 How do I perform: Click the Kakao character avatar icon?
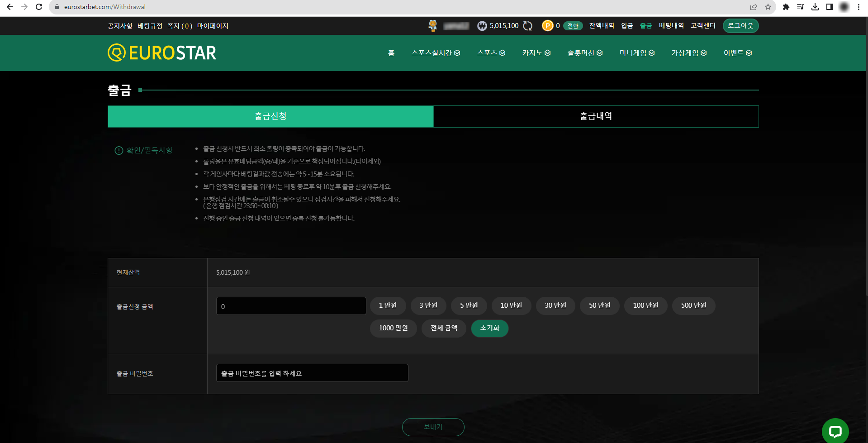pos(433,26)
